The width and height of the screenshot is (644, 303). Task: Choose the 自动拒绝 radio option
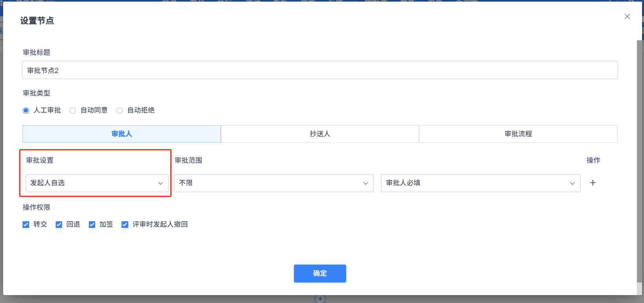click(x=120, y=111)
